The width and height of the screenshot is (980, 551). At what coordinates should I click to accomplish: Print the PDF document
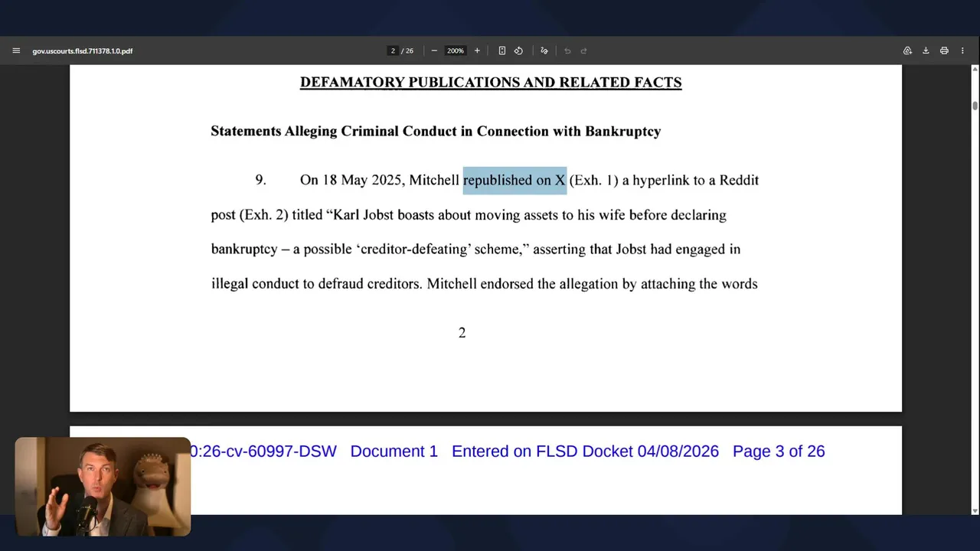tap(944, 51)
